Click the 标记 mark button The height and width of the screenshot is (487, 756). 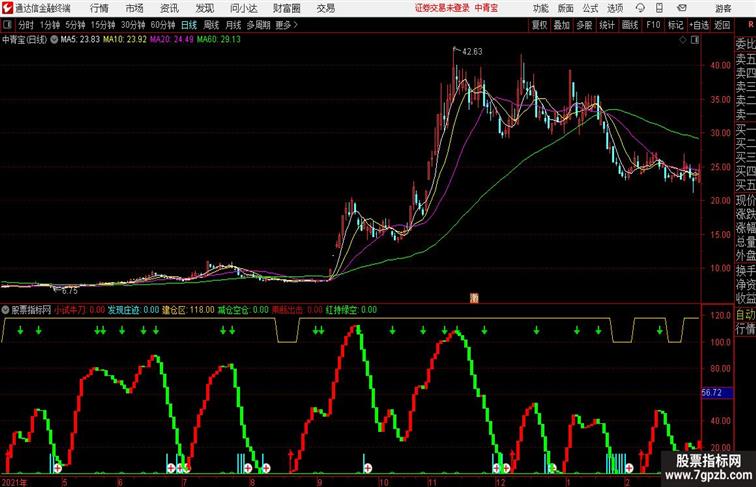(675, 25)
